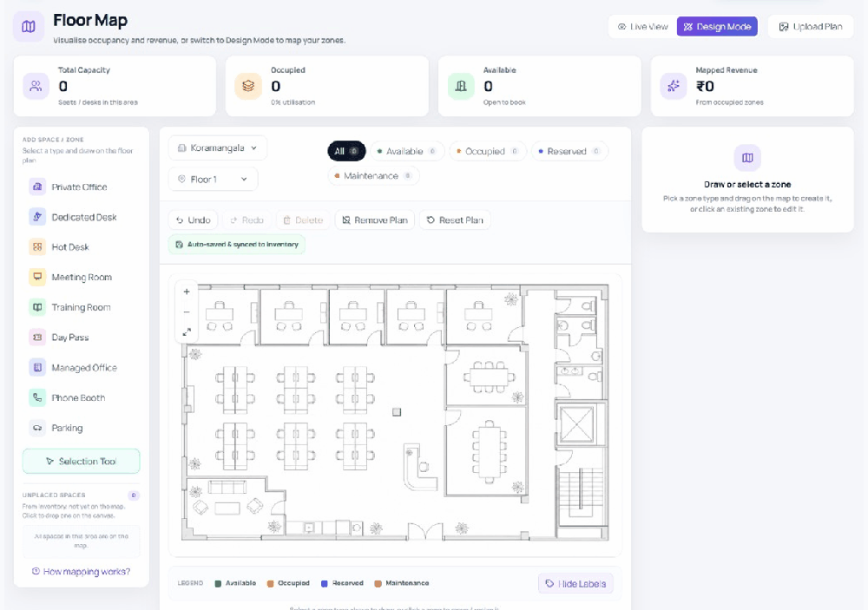Image resolution: width=868 pixels, height=610 pixels.
Task: Click the Occupied legend color swatch
Action: point(270,583)
